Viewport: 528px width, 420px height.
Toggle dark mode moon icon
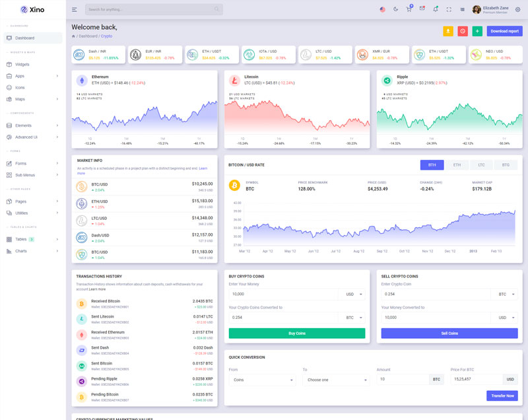(x=396, y=9)
